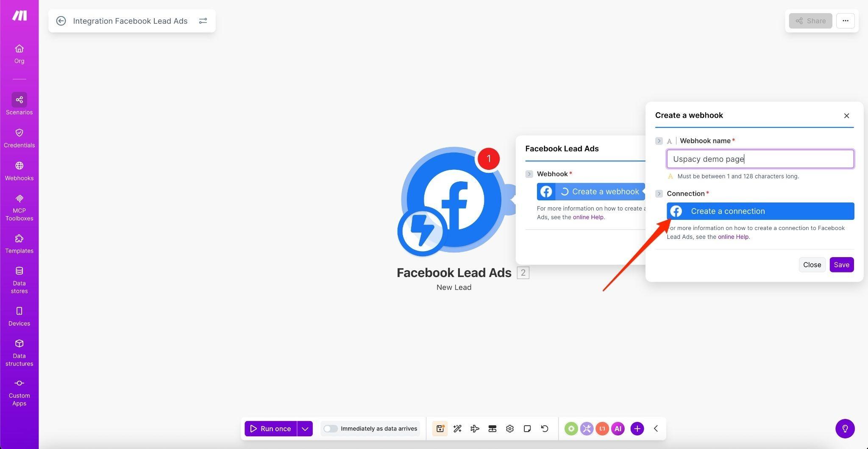Save the scenario using the toolbar disk icon

(x=440, y=429)
